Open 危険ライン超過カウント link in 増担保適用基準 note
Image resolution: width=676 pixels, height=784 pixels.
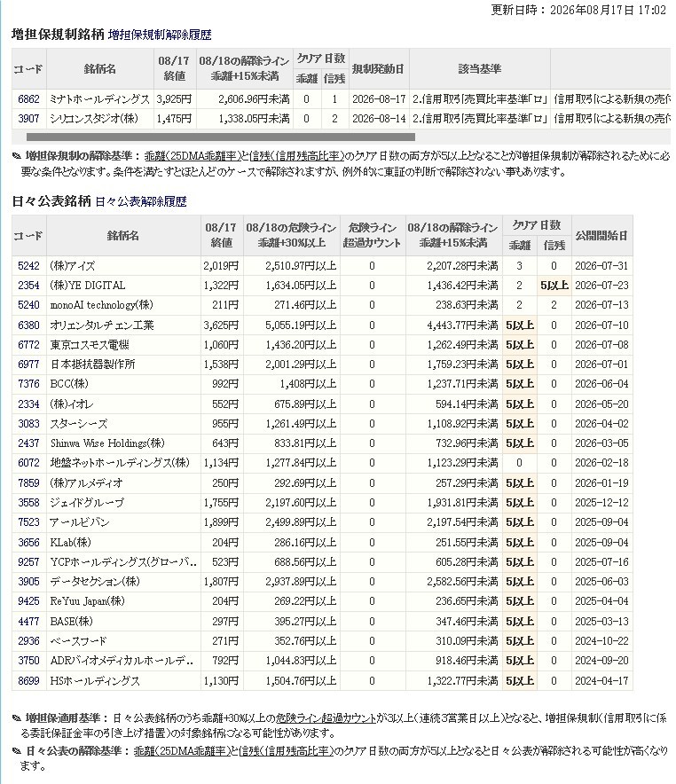[x=326, y=718]
